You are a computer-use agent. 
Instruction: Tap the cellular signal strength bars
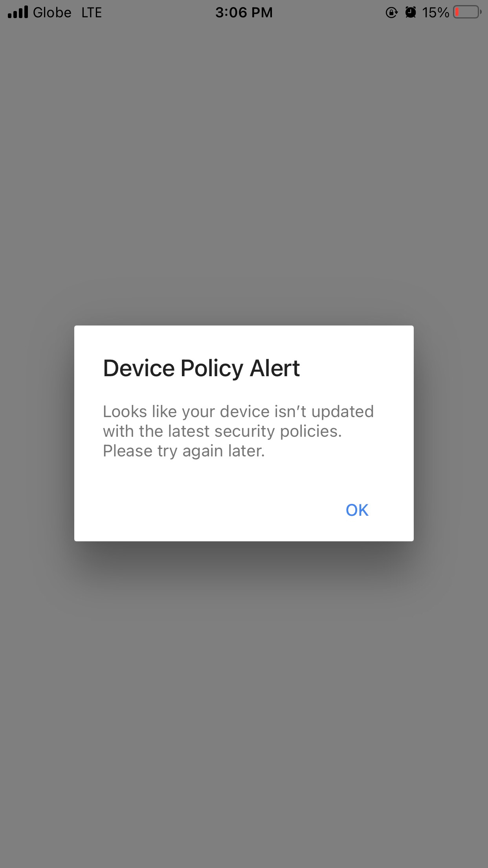18,12
